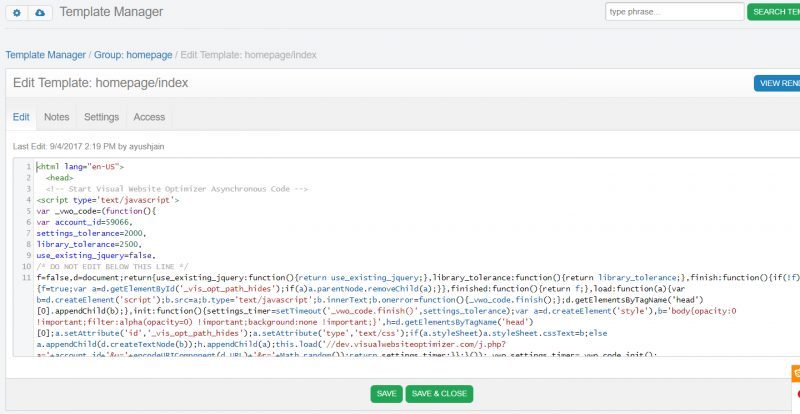Image resolution: width=800 pixels, height=414 pixels.
Task: Switch to the Access tab
Action: (x=149, y=117)
